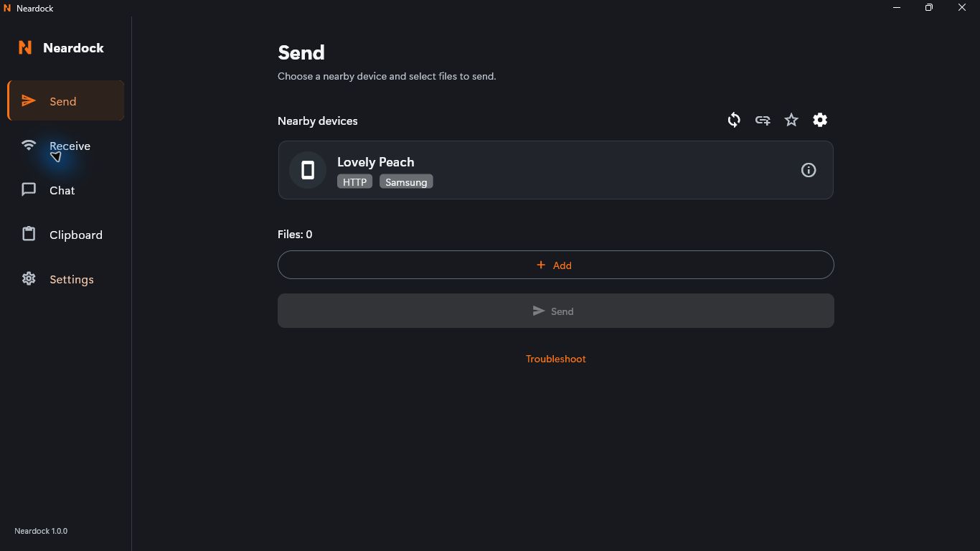980x551 pixels.
Task: Add files with the Add button
Action: (x=555, y=265)
